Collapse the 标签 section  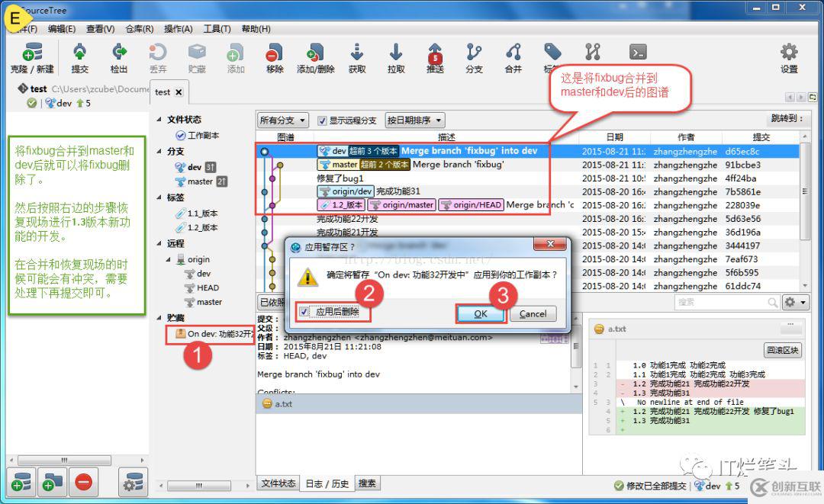click(159, 197)
